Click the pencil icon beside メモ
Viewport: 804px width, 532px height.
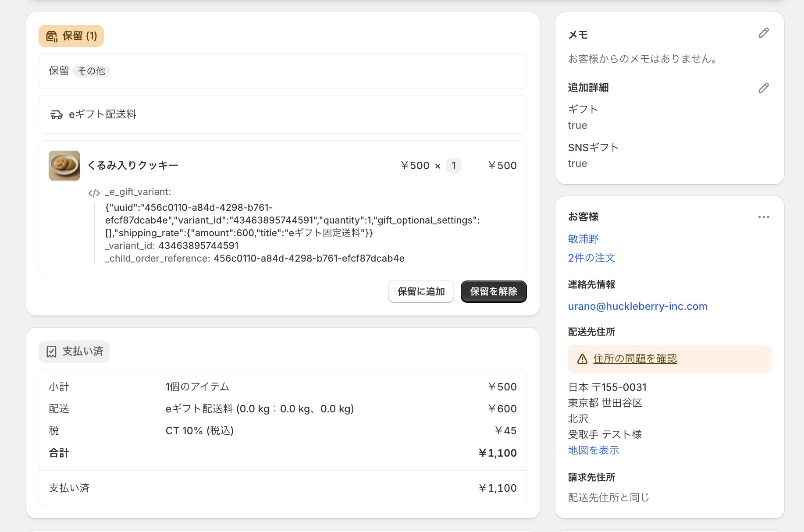tap(763, 33)
